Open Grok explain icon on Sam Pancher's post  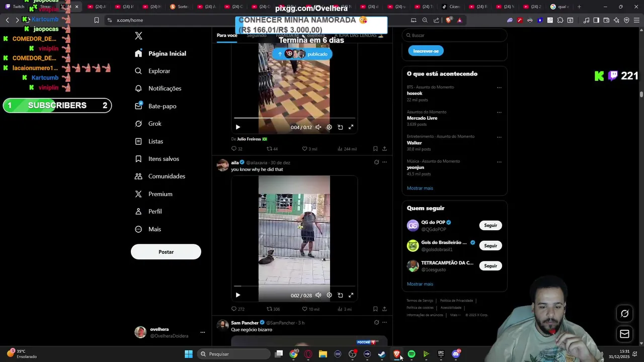pos(376,322)
